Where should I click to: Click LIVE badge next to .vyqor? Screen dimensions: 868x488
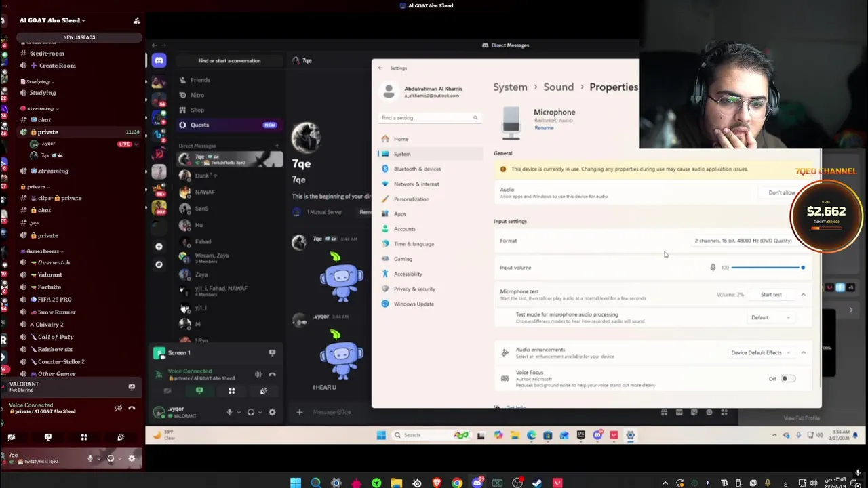click(124, 144)
